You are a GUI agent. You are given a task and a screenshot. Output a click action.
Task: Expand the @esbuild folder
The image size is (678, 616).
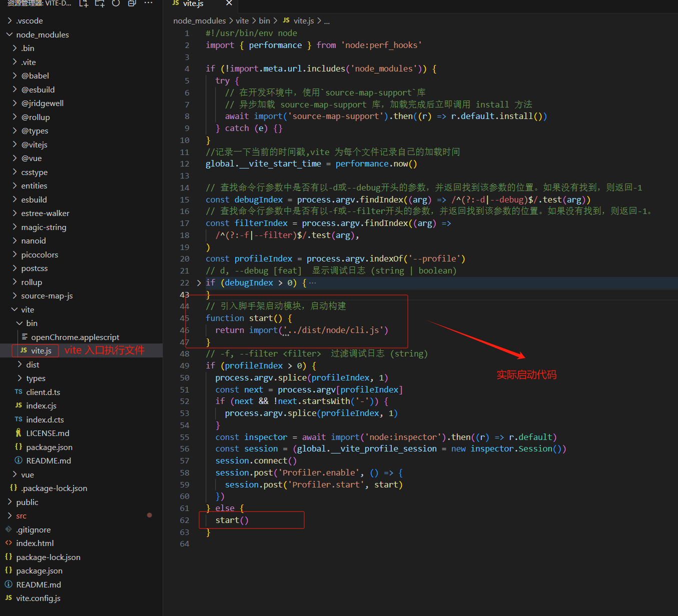click(15, 89)
